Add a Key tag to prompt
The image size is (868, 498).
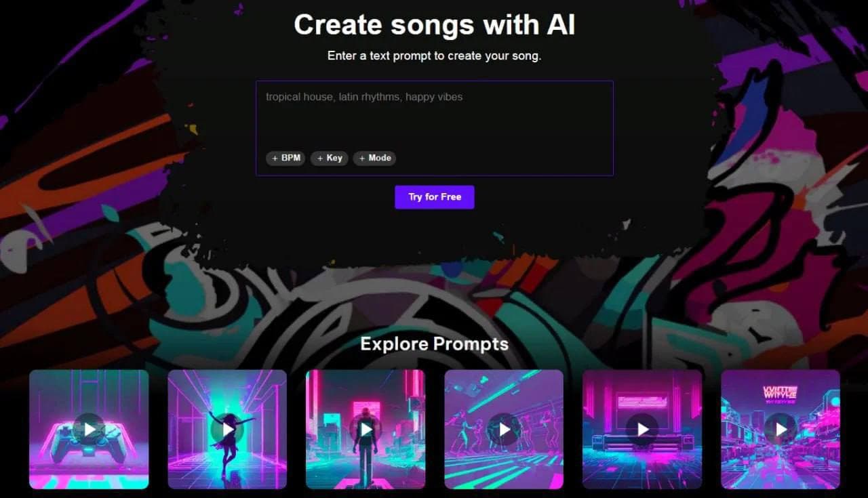[x=330, y=158]
